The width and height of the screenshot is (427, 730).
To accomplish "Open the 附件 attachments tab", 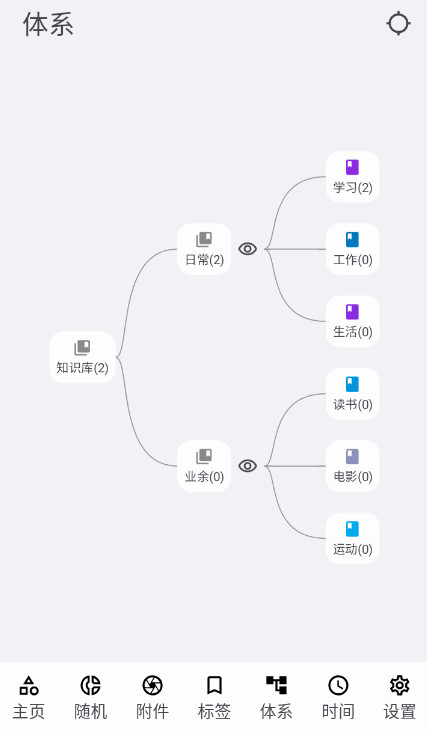I will coord(152,697).
